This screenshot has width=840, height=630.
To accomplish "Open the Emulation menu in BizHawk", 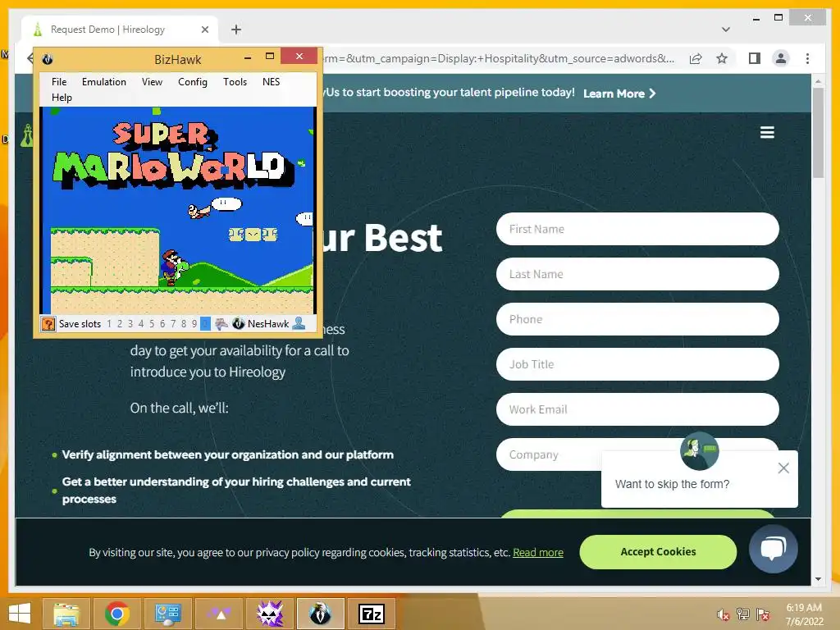I will [x=104, y=82].
